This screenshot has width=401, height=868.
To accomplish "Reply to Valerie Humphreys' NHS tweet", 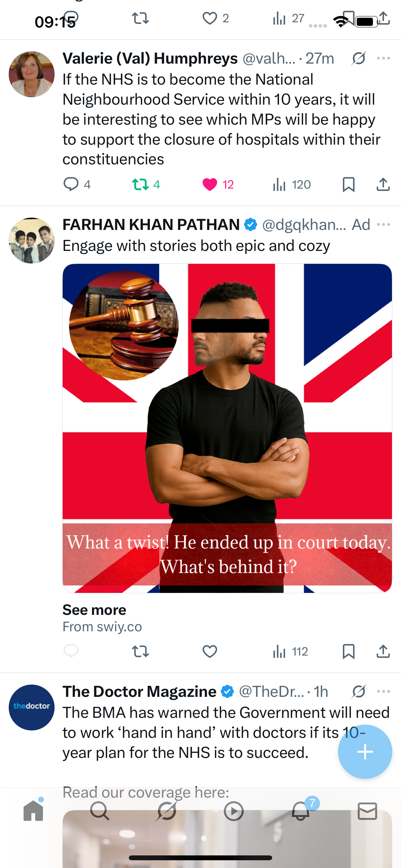I will (x=71, y=184).
